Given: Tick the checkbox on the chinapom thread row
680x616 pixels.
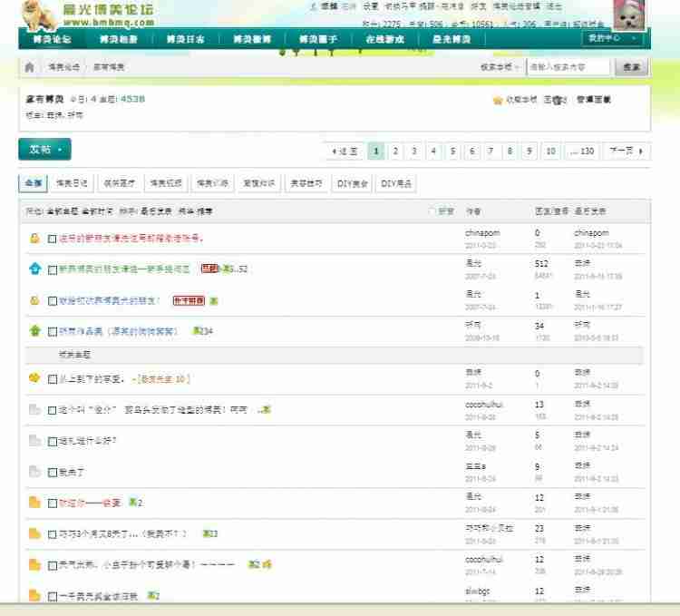Looking at the screenshot, I should point(53,239).
